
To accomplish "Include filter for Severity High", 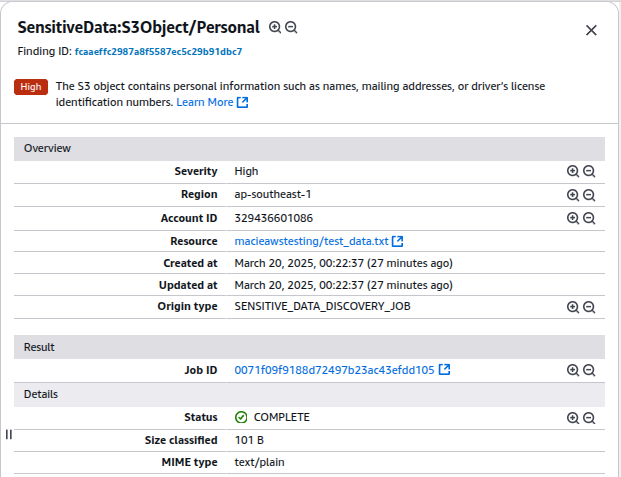I will 573,171.
